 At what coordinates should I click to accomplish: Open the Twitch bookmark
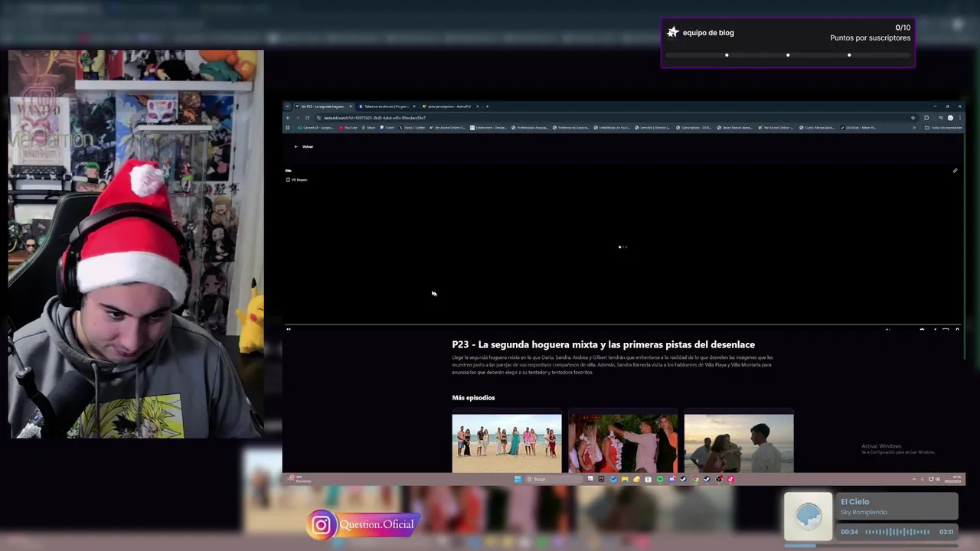coord(387,128)
